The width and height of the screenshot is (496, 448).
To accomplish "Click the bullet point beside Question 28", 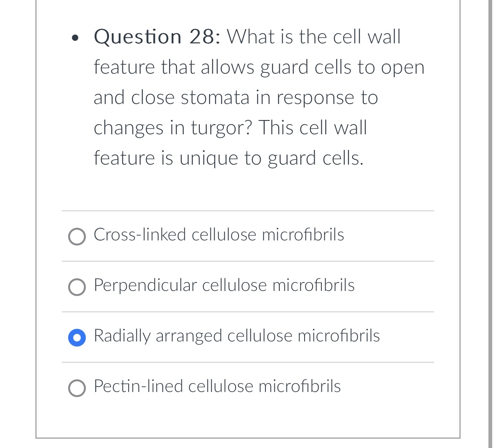I will tap(74, 38).
